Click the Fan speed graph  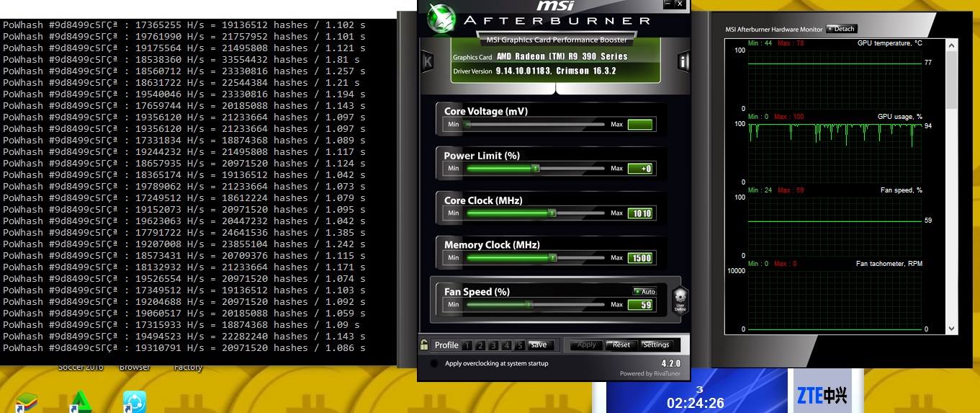(x=835, y=226)
